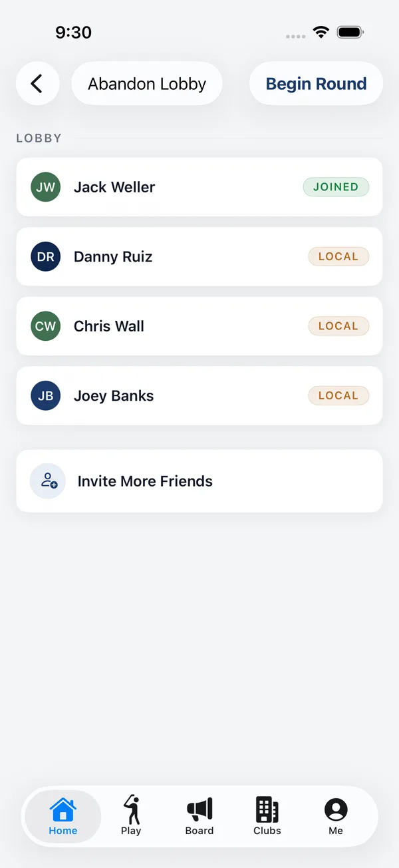This screenshot has height=868, width=399.
Task: Select the Home house icon
Action: pyautogui.click(x=63, y=809)
